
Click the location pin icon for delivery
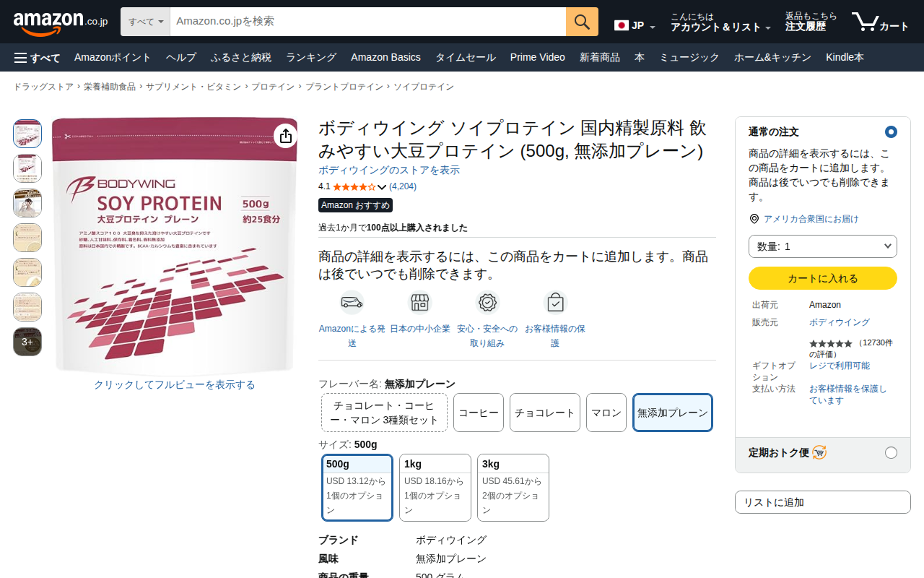click(754, 219)
